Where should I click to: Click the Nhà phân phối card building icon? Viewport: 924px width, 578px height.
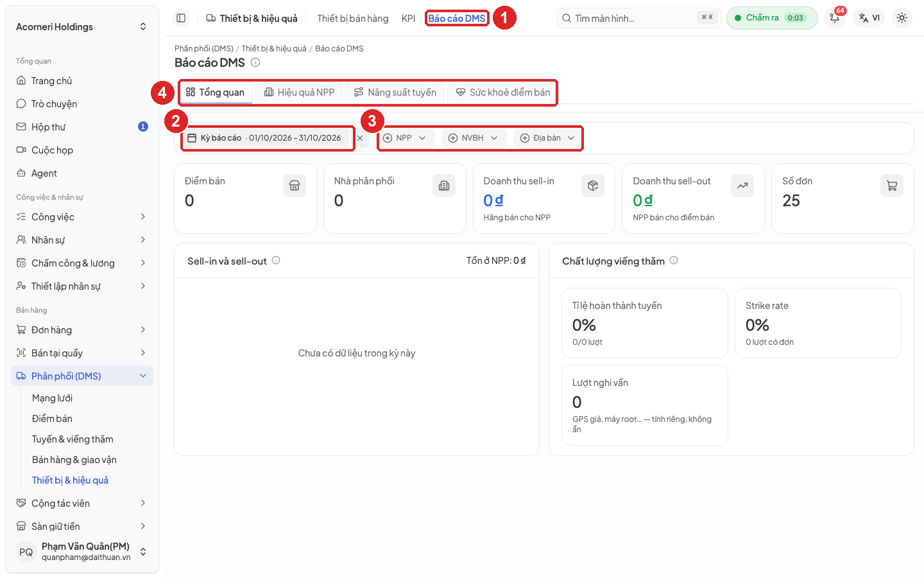[x=444, y=186]
